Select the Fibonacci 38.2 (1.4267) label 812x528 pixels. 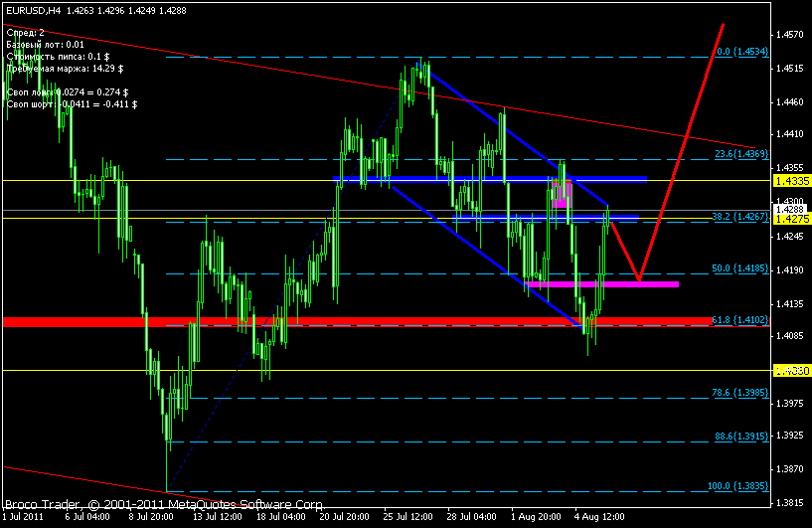(x=740, y=217)
